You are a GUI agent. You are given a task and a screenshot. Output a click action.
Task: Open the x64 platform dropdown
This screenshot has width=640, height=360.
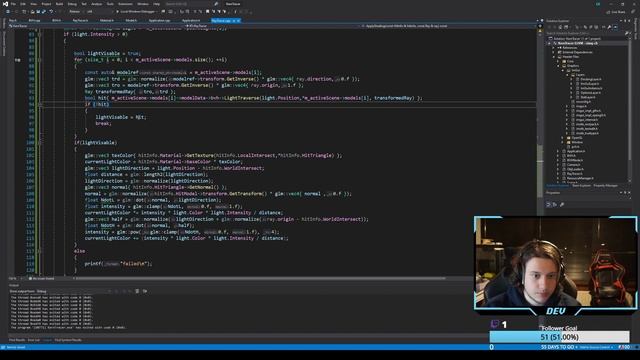pos(99,12)
